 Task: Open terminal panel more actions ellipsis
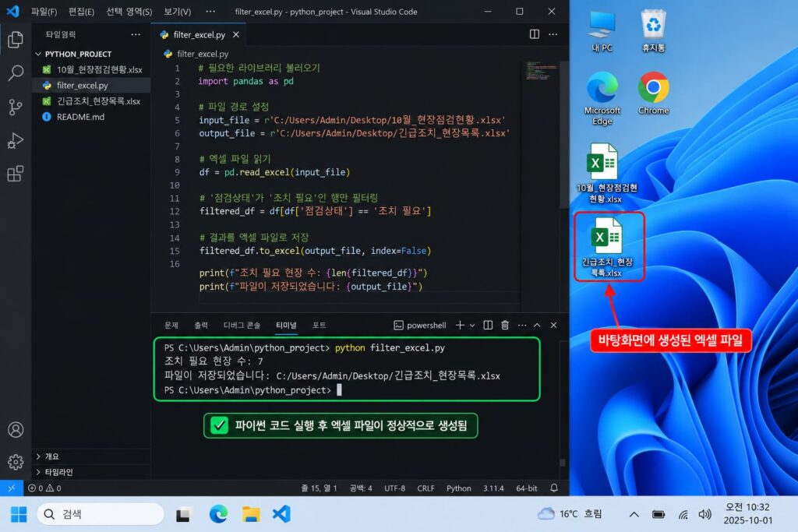point(522,325)
